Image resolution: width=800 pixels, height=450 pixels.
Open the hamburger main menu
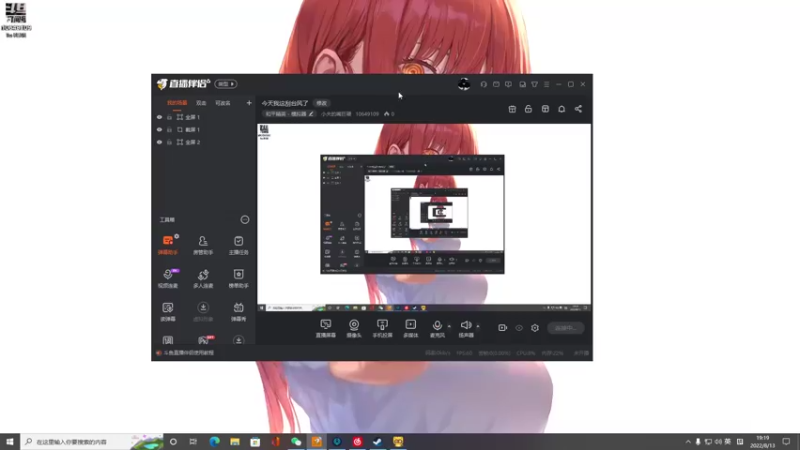pyautogui.click(x=546, y=84)
